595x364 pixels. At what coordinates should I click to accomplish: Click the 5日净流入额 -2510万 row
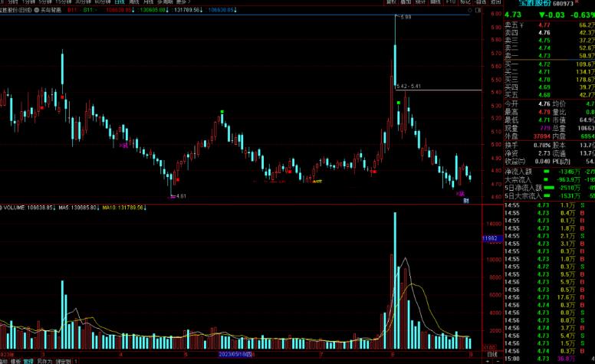[x=550, y=188]
